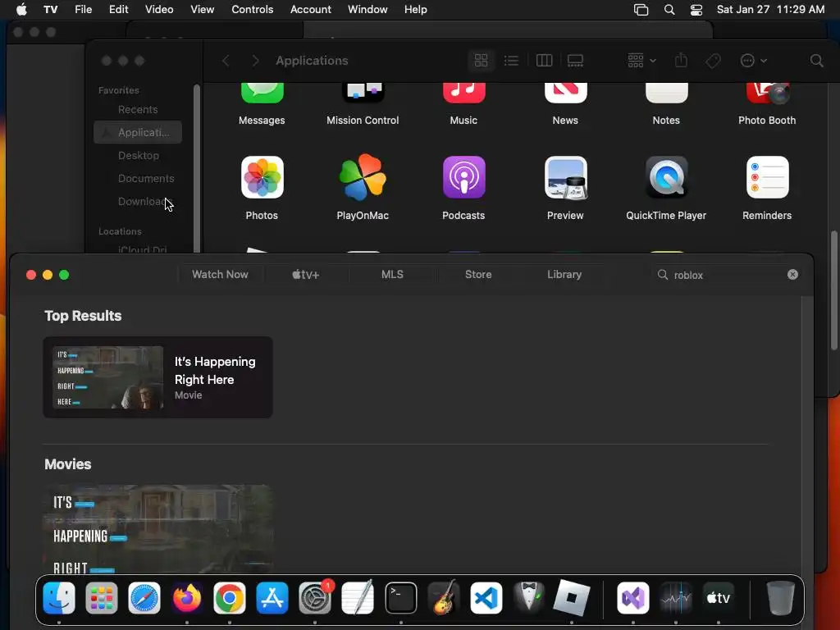
Task: Click the Finder edit tags icon
Action: 713,61
